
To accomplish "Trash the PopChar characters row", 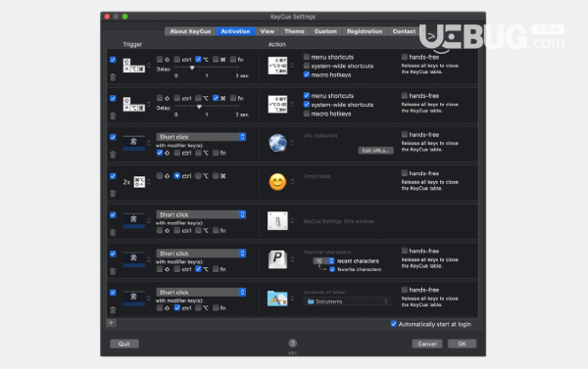I will pos(113,271).
